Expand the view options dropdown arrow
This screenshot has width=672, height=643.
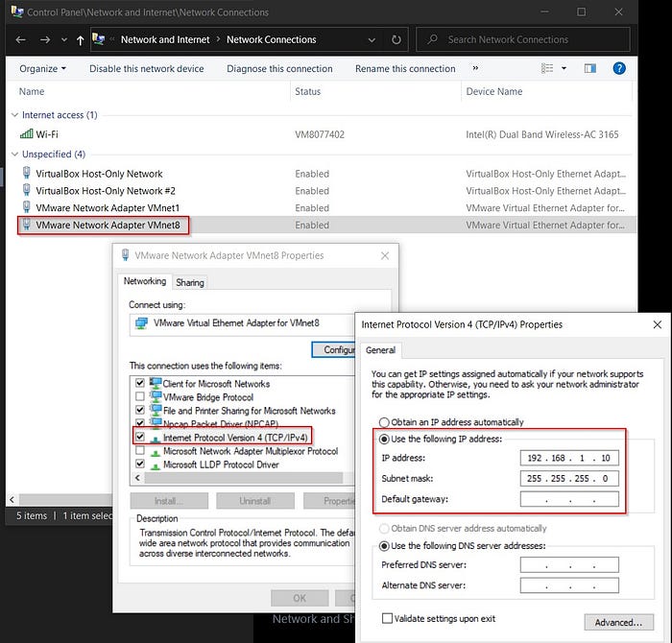pyautogui.click(x=564, y=69)
